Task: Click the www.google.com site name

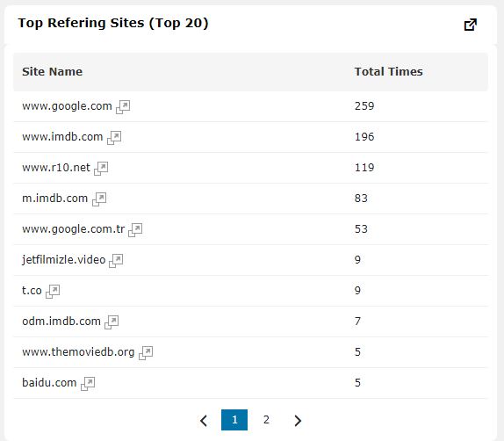Action: [x=67, y=106]
